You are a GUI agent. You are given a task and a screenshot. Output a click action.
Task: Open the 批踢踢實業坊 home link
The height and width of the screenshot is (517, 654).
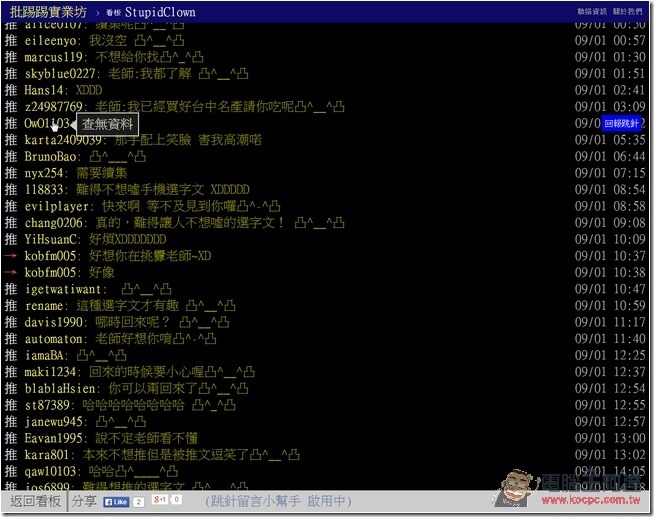pos(48,12)
